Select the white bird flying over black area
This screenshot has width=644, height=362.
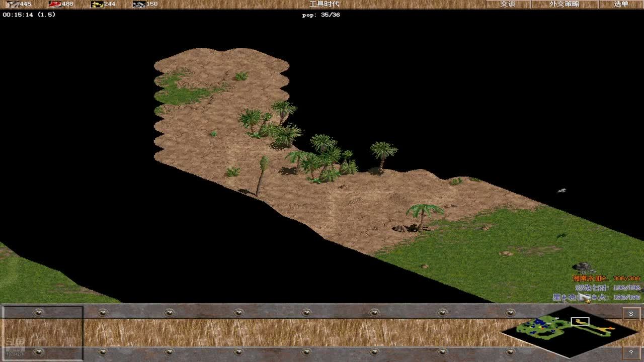[562, 191]
